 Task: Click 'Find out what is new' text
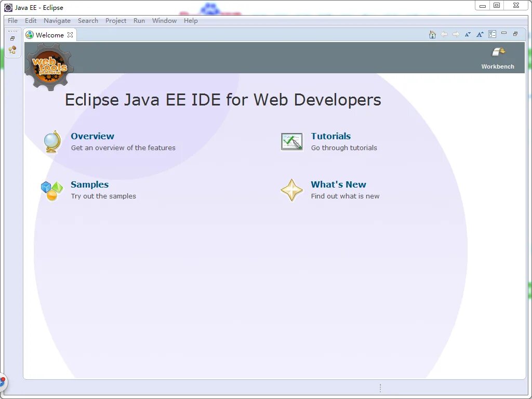(x=345, y=196)
